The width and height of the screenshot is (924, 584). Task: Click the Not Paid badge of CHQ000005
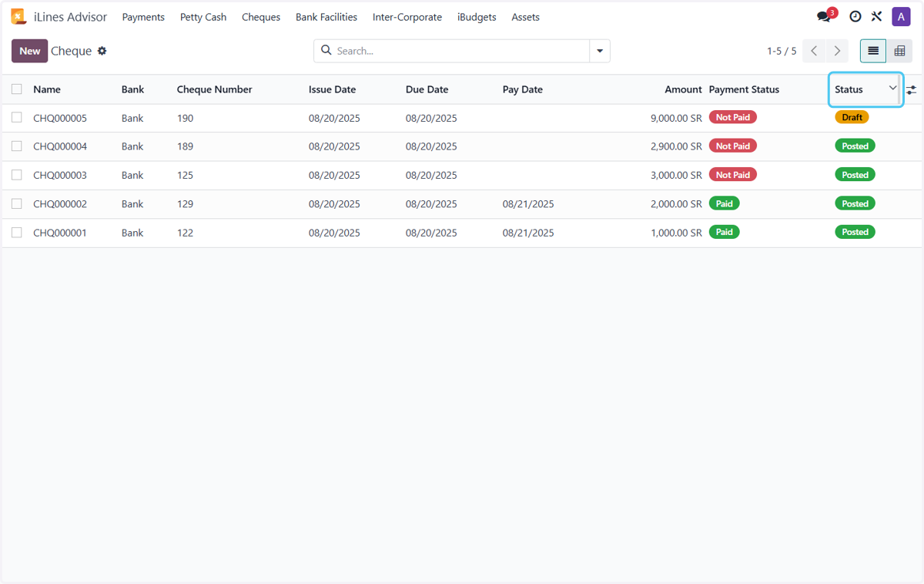(733, 117)
